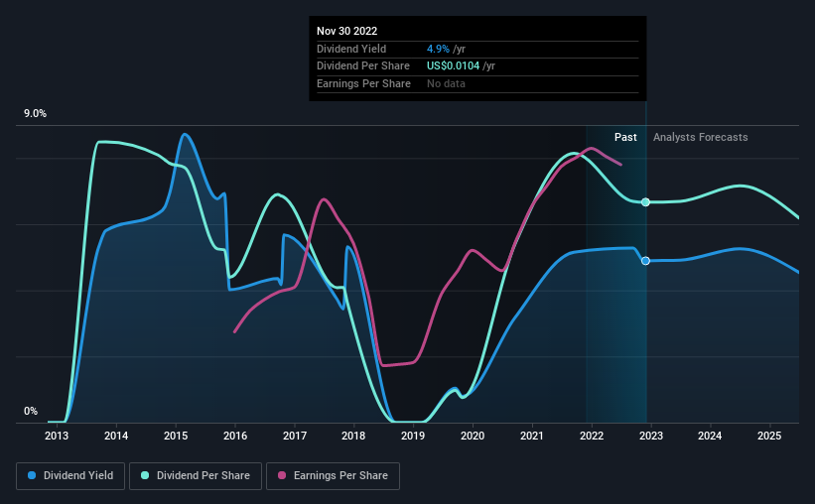Click the Past label on chart
The image size is (815, 504).
(x=625, y=137)
